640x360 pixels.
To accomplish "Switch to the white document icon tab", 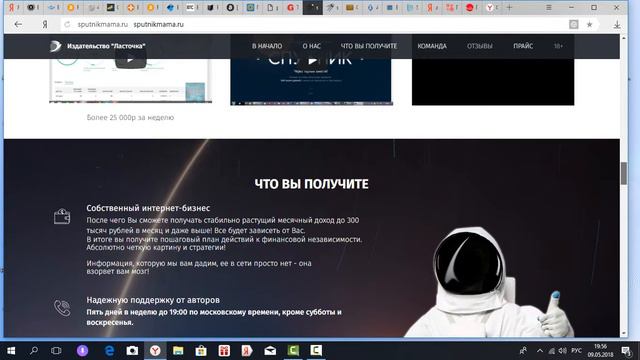I will [272, 7].
